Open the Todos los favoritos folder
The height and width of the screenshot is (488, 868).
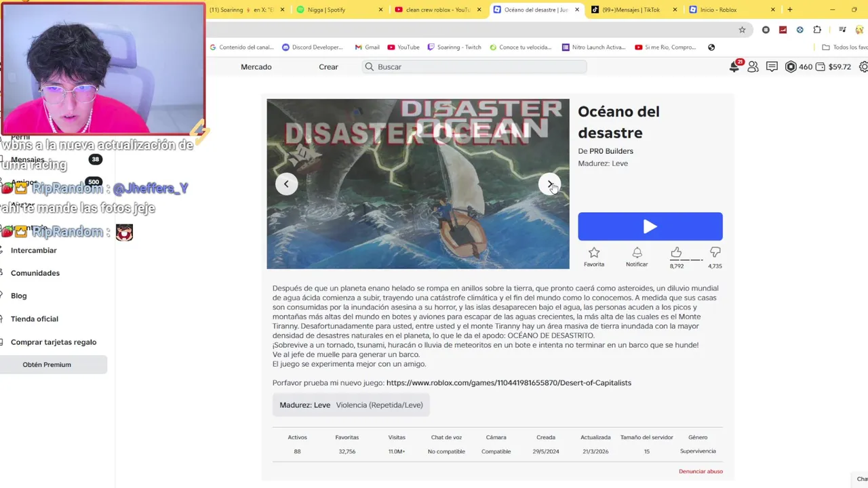point(844,47)
